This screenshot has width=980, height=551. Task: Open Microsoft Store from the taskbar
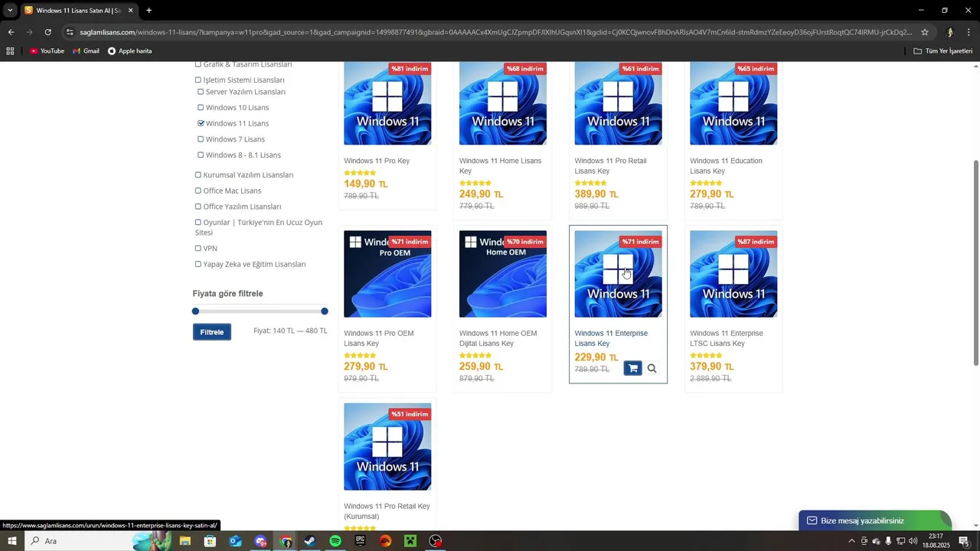click(x=210, y=541)
